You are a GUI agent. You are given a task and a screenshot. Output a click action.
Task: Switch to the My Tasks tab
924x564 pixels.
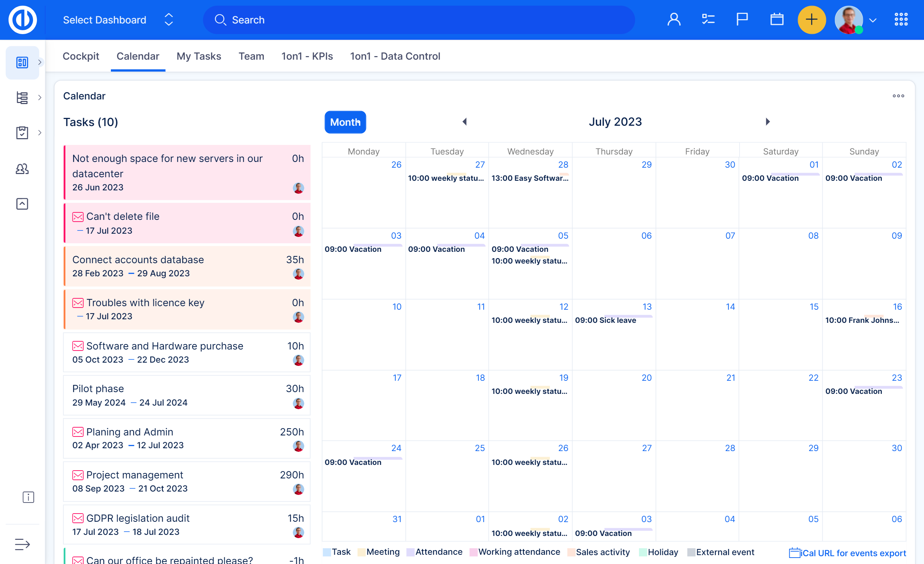[x=199, y=56]
